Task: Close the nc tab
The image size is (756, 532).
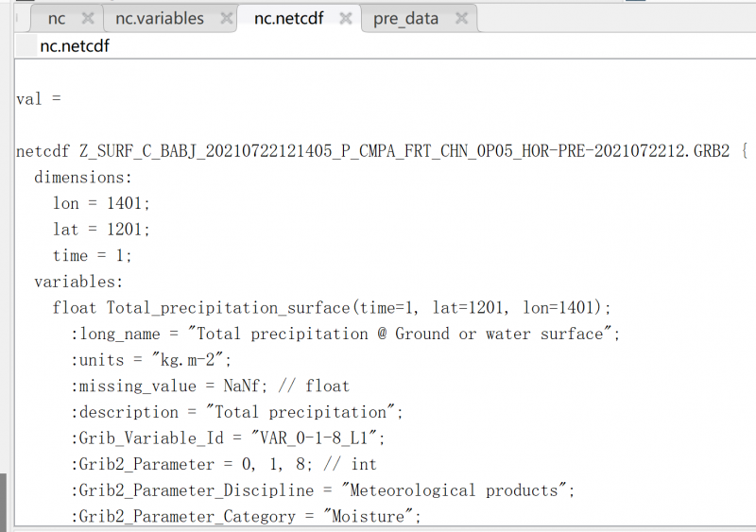Action: [87, 18]
